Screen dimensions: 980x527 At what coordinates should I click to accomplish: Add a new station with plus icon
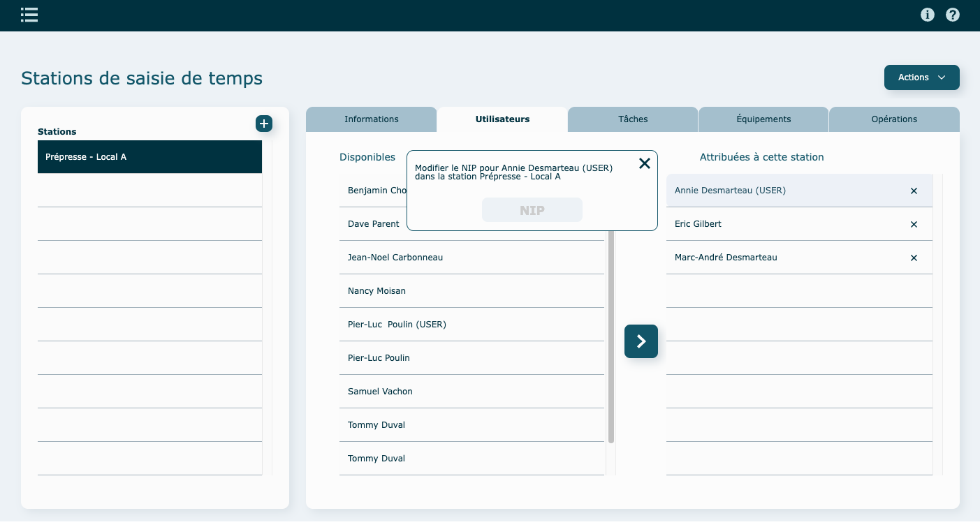click(x=264, y=124)
